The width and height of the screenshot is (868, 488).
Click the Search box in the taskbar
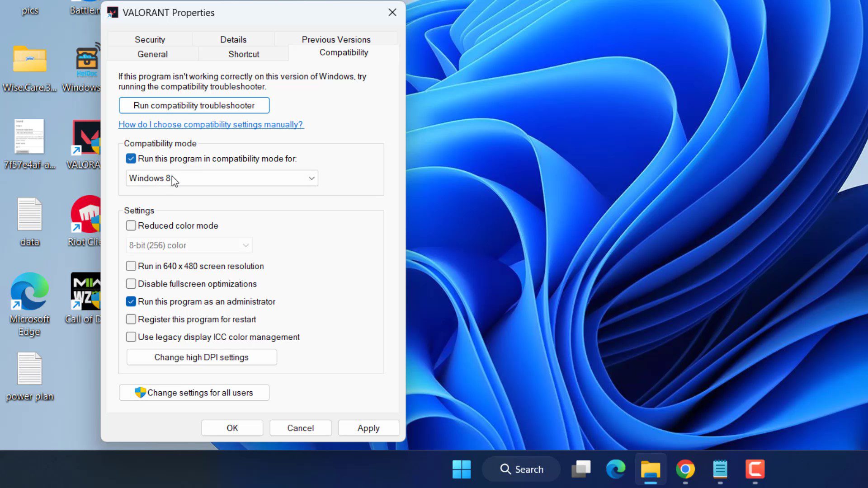tap(521, 469)
